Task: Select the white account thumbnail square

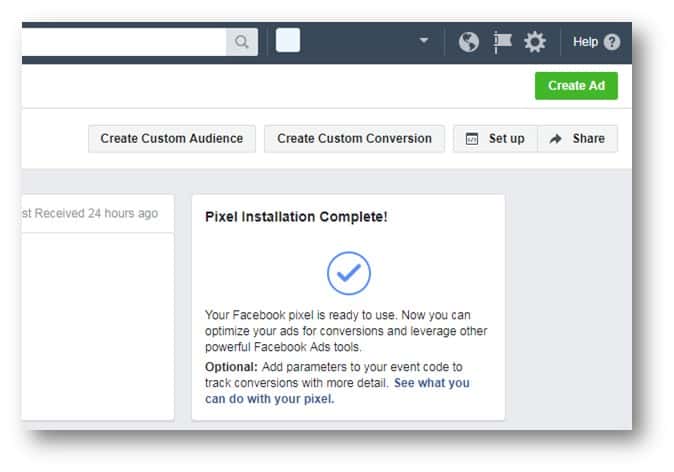Action: [288, 40]
